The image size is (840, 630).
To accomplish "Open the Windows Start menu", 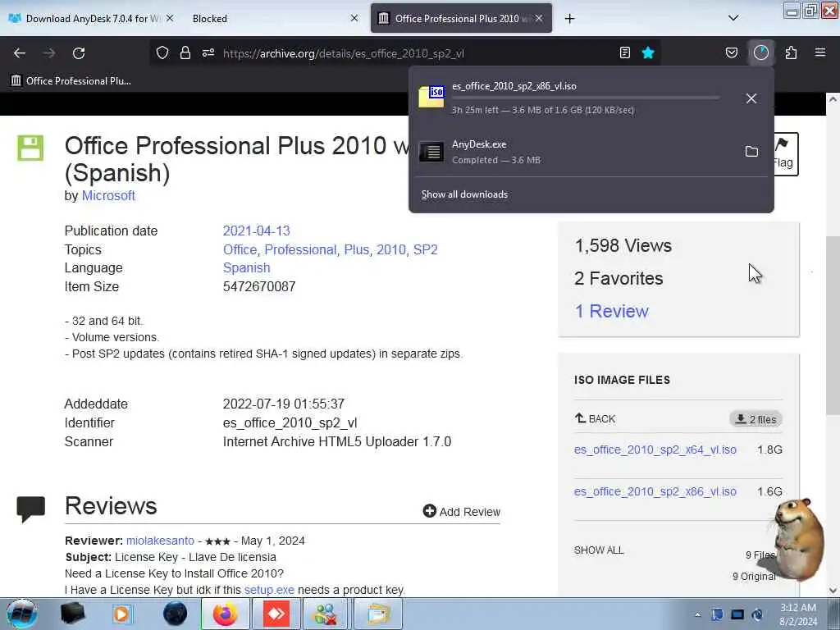I will [21, 614].
